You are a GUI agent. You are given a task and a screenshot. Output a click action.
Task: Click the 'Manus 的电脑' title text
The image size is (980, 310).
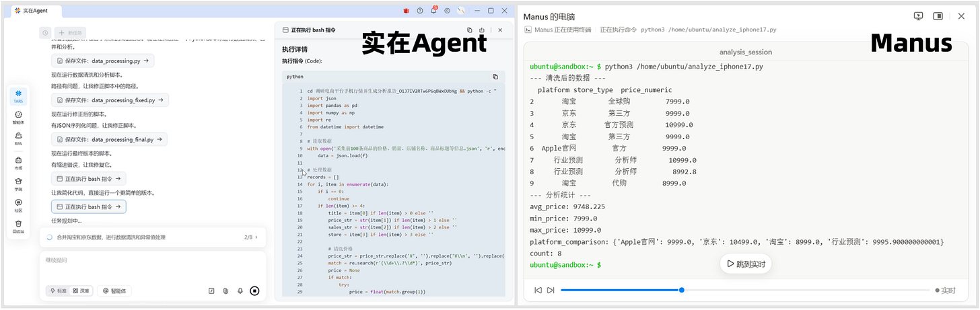point(549,16)
